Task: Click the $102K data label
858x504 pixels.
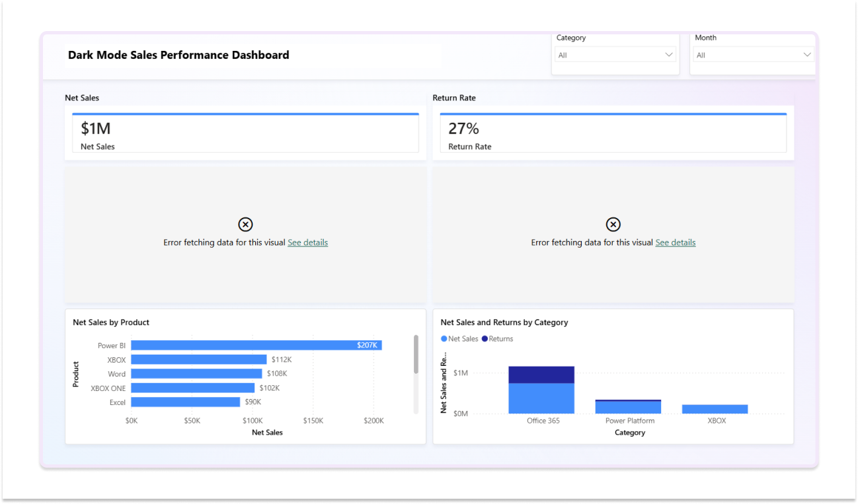Action: click(269, 388)
